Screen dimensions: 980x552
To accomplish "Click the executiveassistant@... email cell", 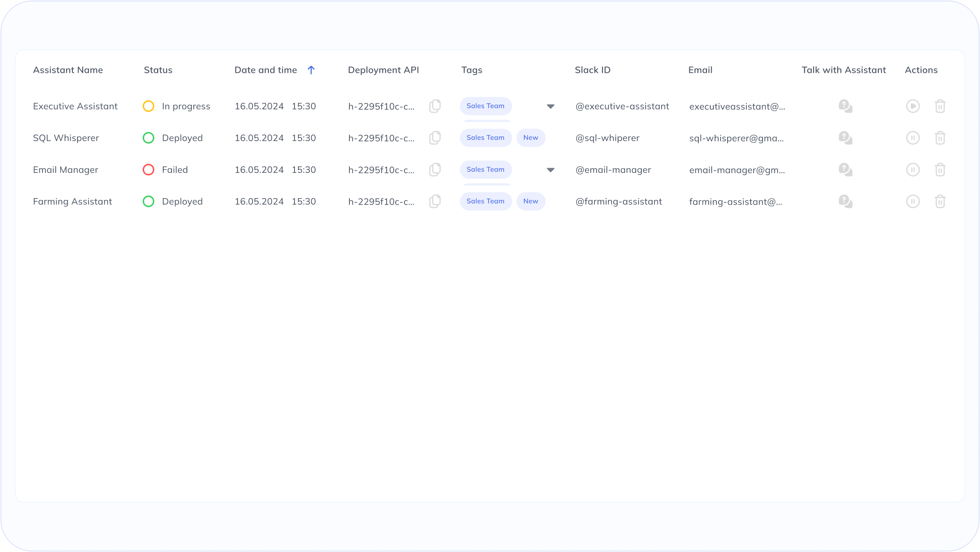I will click(x=737, y=106).
